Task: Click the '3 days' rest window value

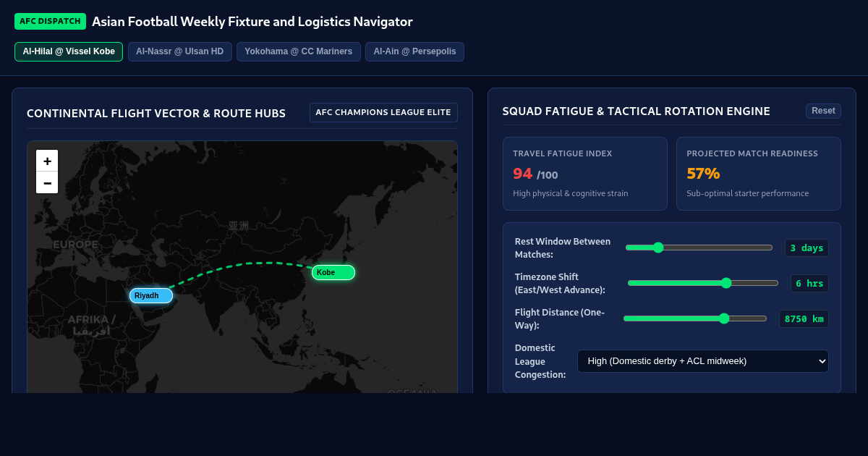Action: tap(807, 248)
